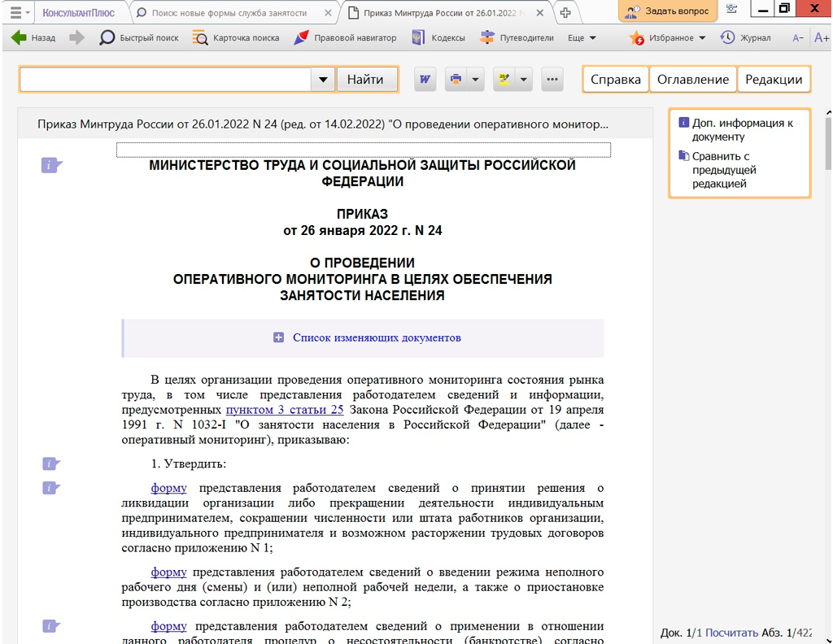Launch Правовой навигатор
This screenshot has height=644, width=833.
[x=345, y=37]
